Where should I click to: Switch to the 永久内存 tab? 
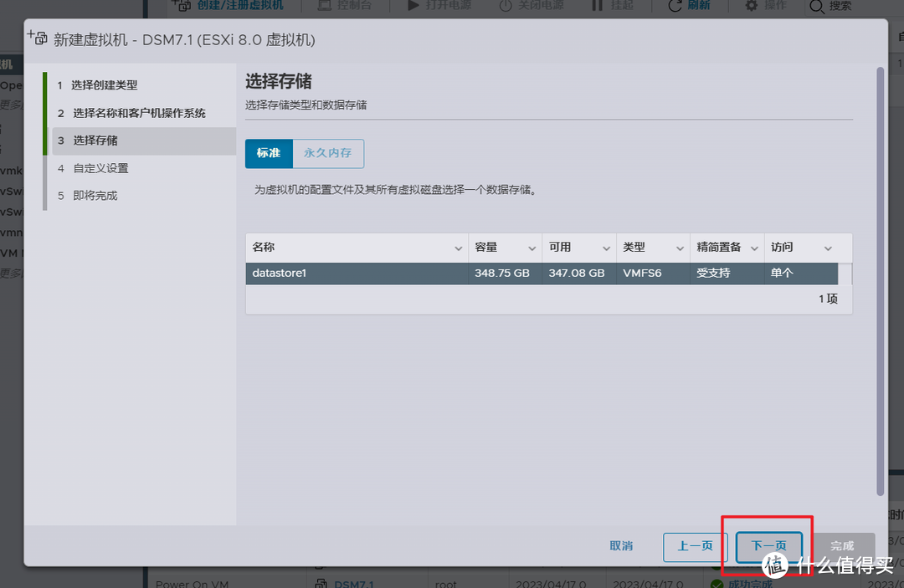tap(327, 153)
